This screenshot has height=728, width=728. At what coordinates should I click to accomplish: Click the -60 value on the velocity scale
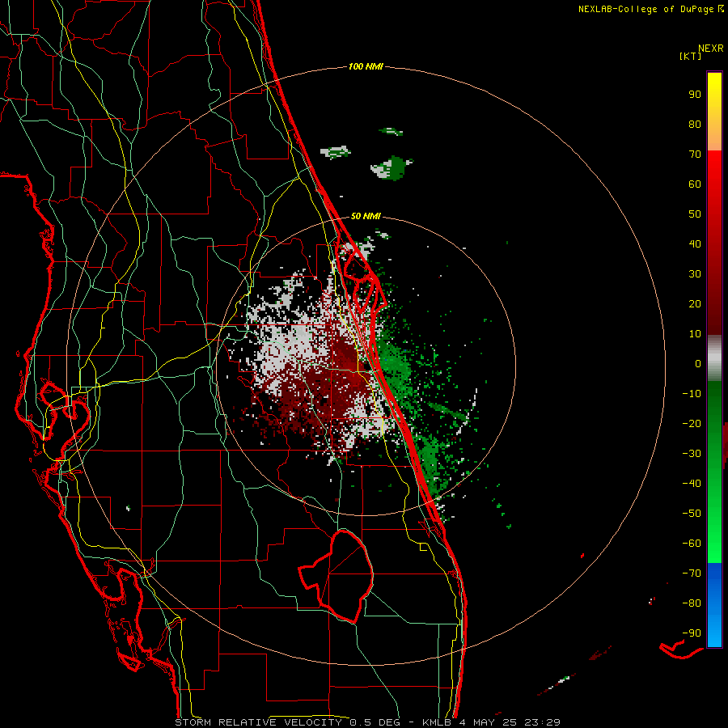click(692, 544)
